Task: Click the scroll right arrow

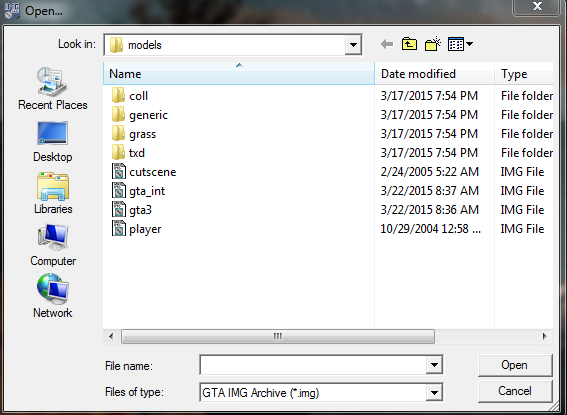Action: [x=545, y=337]
